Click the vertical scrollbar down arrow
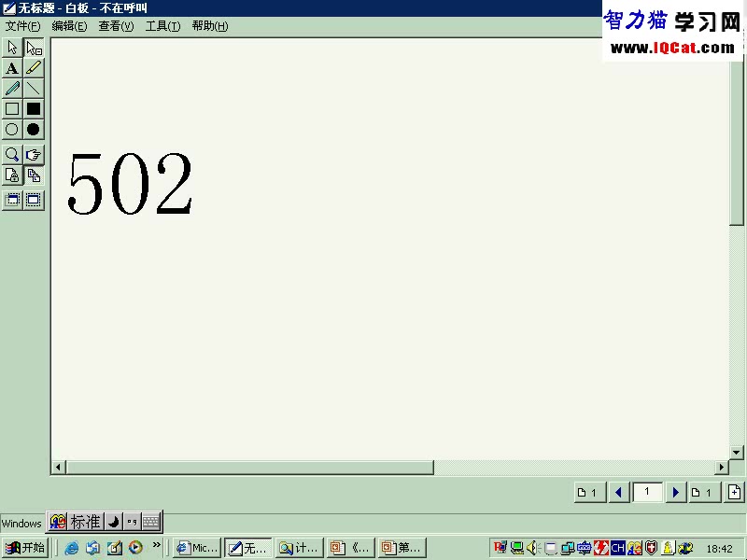The image size is (747, 560). (x=737, y=453)
